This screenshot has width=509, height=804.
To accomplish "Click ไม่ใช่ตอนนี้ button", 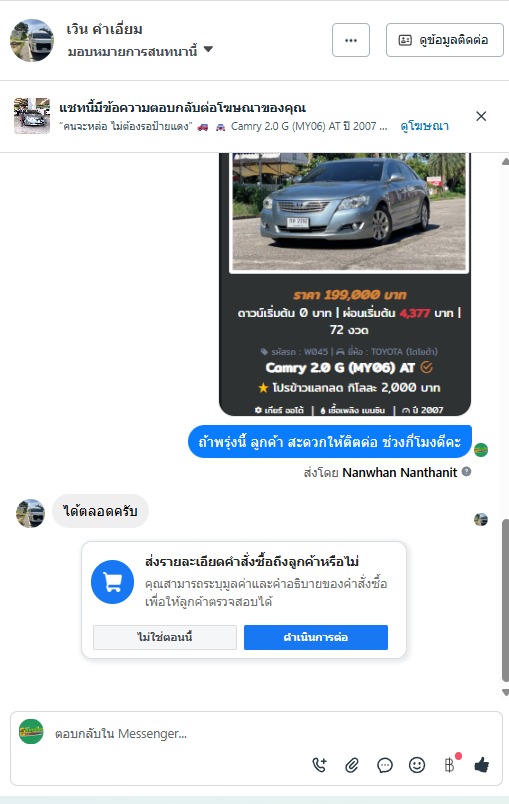I will pyautogui.click(x=165, y=637).
